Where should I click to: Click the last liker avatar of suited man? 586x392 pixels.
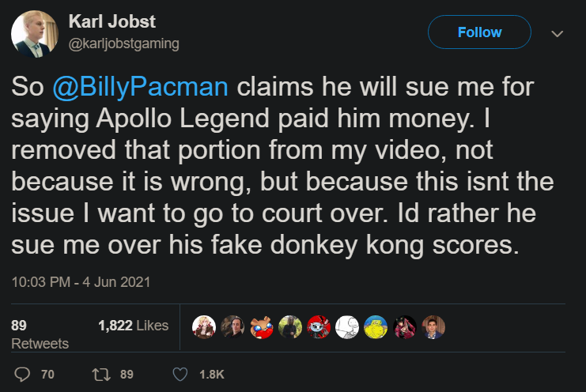(434, 326)
